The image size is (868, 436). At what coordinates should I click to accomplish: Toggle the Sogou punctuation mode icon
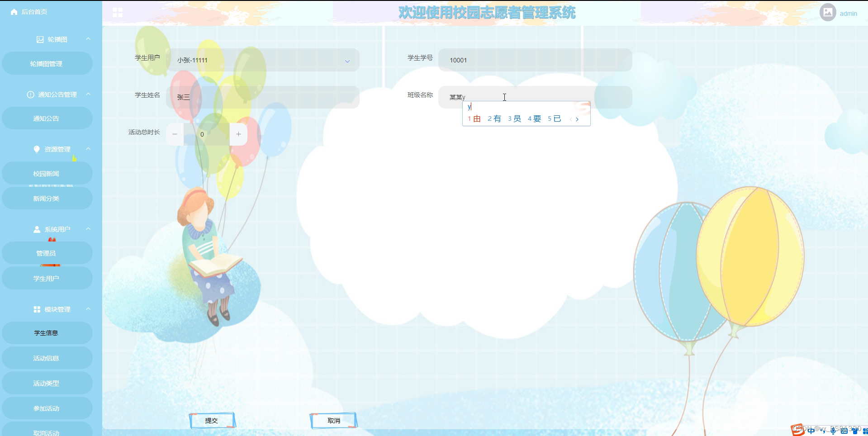823,431
